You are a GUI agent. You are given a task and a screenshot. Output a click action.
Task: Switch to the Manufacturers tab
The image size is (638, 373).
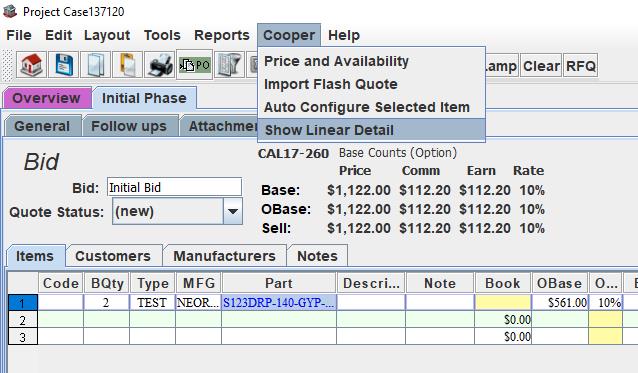coord(225,256)
